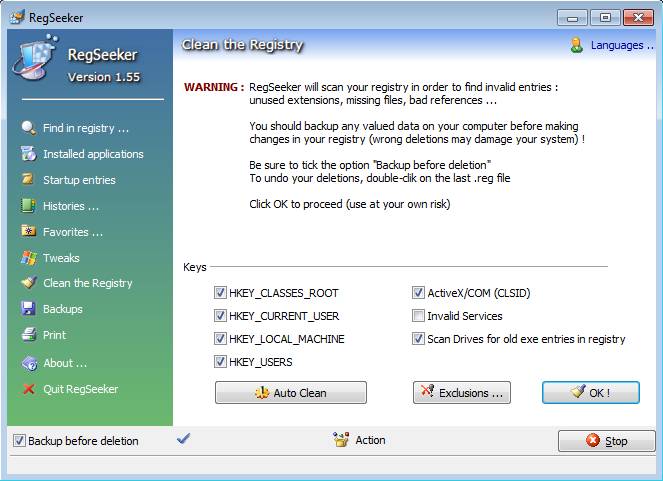Open the Languages link
The width and height of the screenshot is (663, 481).
tap(622, 45)
